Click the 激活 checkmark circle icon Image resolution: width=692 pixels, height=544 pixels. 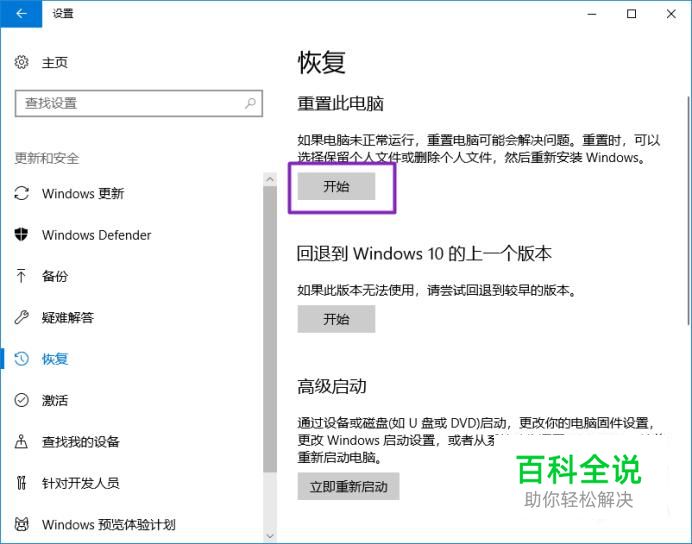pyautogui.click(x=21, y=400)
